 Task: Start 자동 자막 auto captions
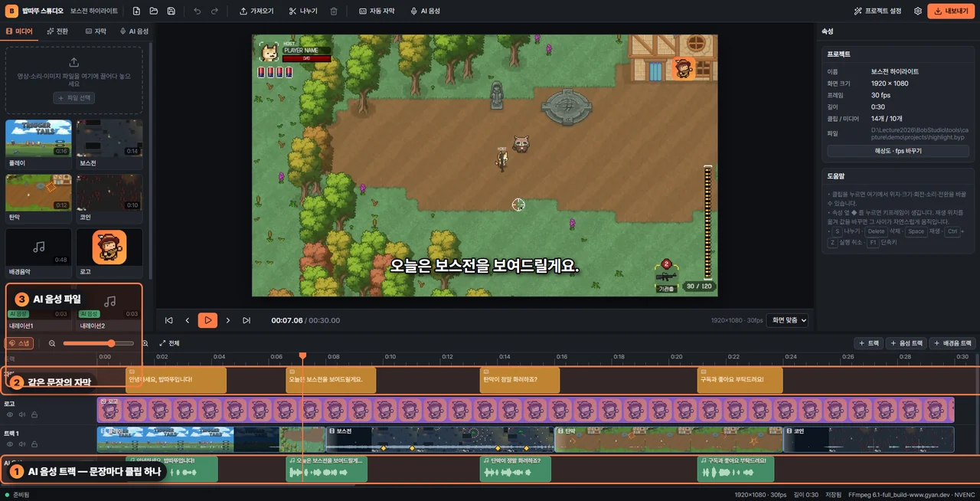click(x=377, y=11)
